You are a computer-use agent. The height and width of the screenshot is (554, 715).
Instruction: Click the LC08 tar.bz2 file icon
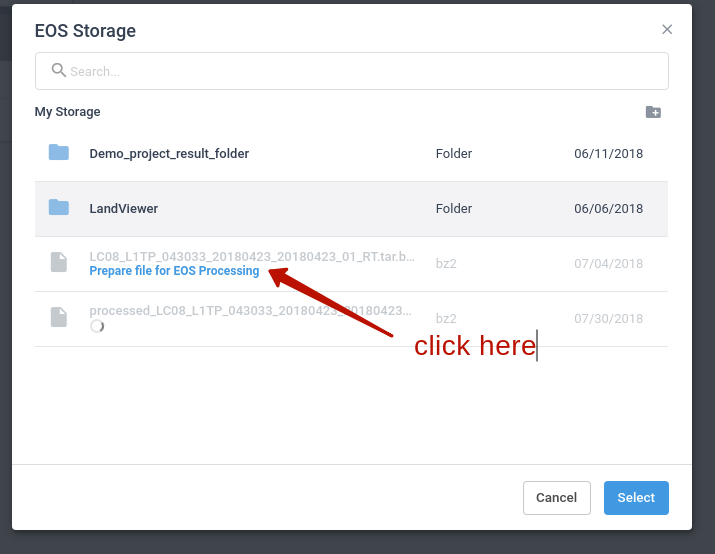pyautogui.click(x=59, y=263)
